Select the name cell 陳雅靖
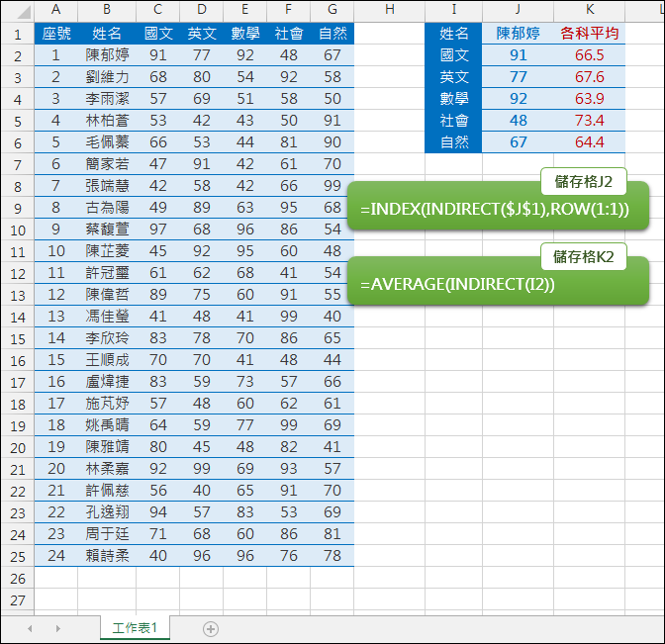The width and height of the screenshot is (665, 644). (107, 447)
